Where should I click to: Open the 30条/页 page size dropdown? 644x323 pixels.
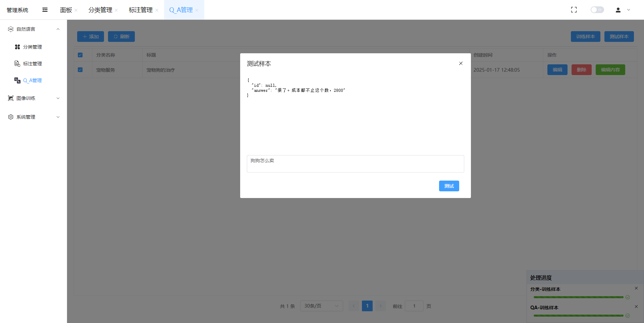point(322,306)
